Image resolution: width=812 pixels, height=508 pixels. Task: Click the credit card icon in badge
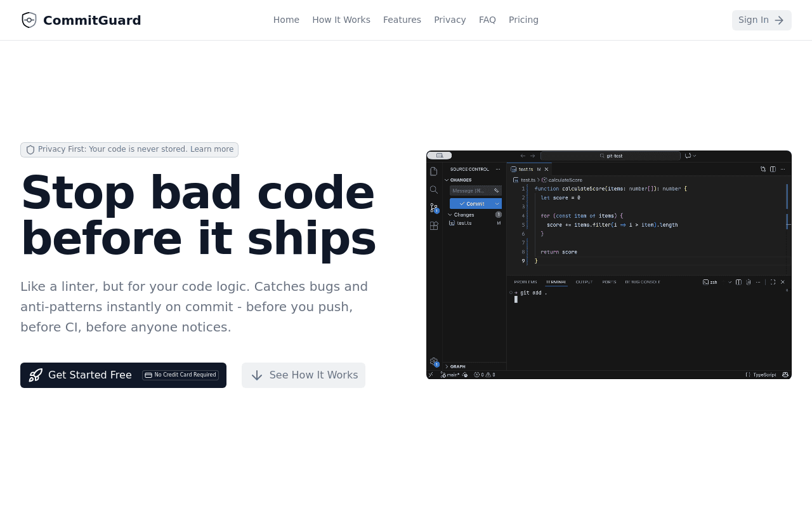[148, 375]
